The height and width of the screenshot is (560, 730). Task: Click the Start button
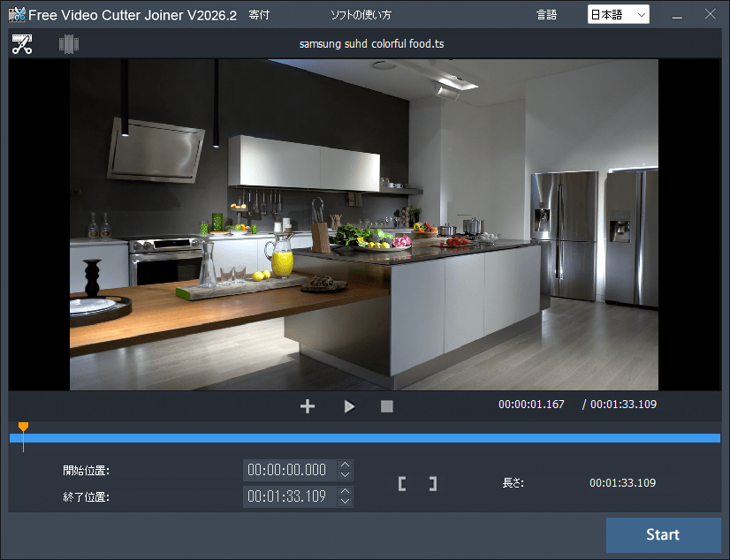(x=664, y=535)
